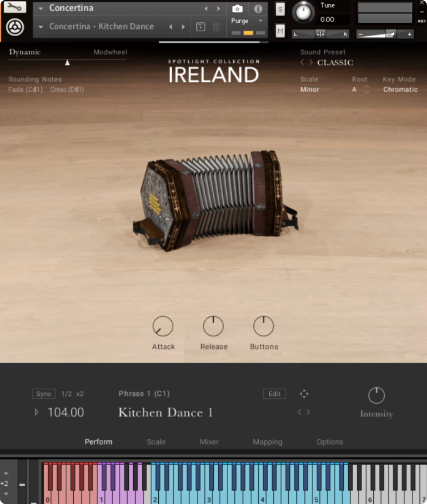The width and height of the screenshot is (427, 504).
Task: Minimize the instrument view dash icon
Action: point(422,12)
